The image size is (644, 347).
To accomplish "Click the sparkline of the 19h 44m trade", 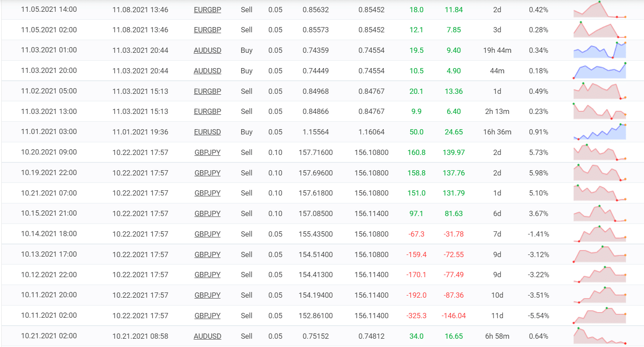I will pyautogui.click(x=599, y=50).
